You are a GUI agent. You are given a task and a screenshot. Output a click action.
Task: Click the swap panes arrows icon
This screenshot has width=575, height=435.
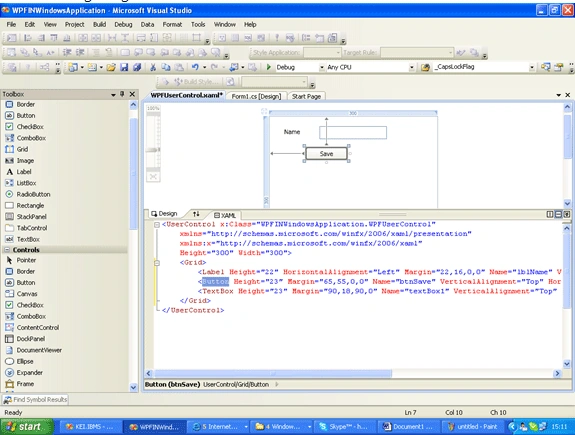197,214
